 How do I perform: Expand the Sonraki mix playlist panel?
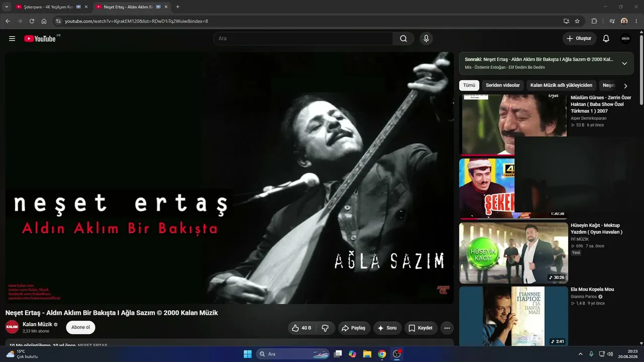pyautogui.click(x=624, y=63)
